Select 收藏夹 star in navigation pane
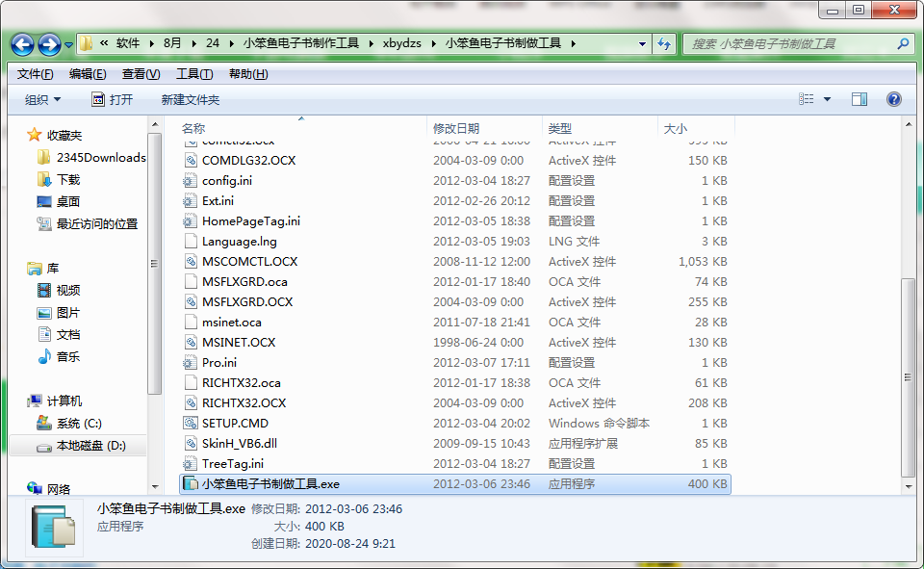 tap(35, 135)
